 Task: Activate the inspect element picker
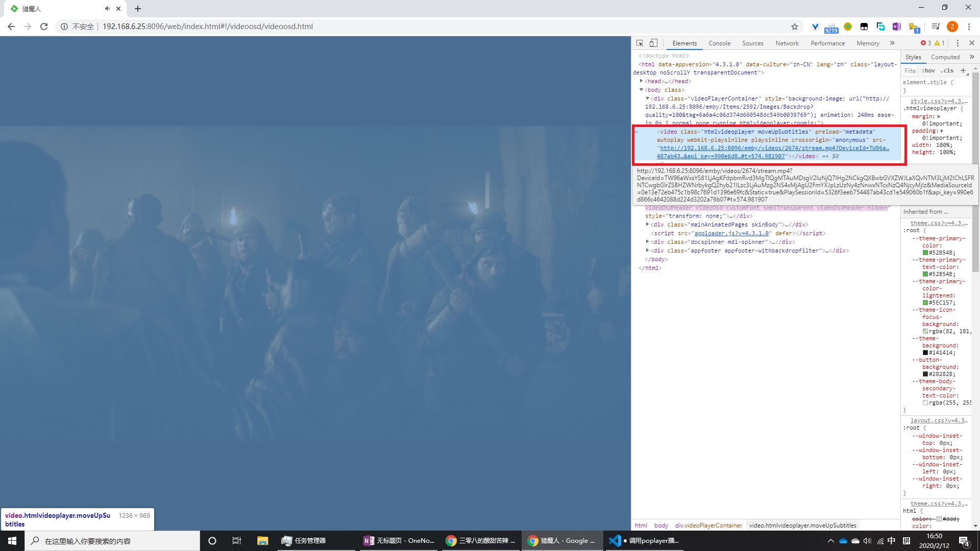coord(640,43)
